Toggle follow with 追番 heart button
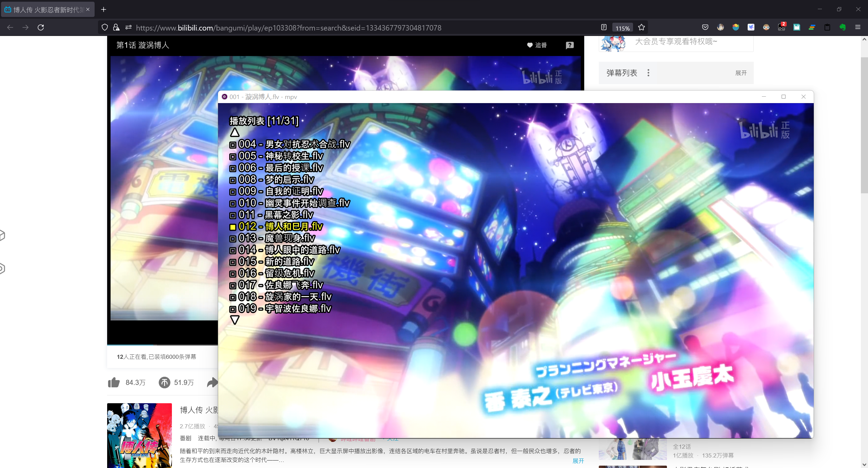Image resolution: width=868 pixels, height=468 pixels. (537, 45)
